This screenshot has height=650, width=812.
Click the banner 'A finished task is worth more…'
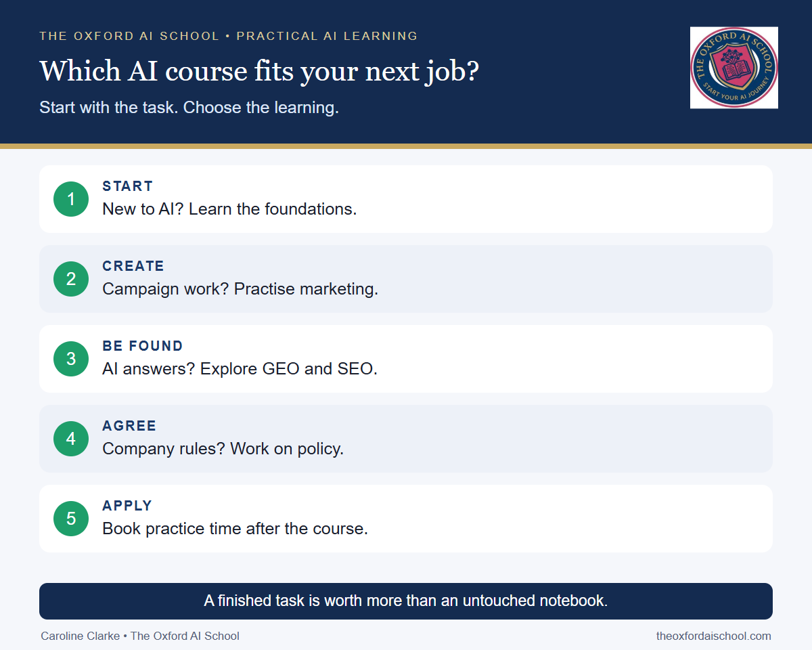coord(406,601)
